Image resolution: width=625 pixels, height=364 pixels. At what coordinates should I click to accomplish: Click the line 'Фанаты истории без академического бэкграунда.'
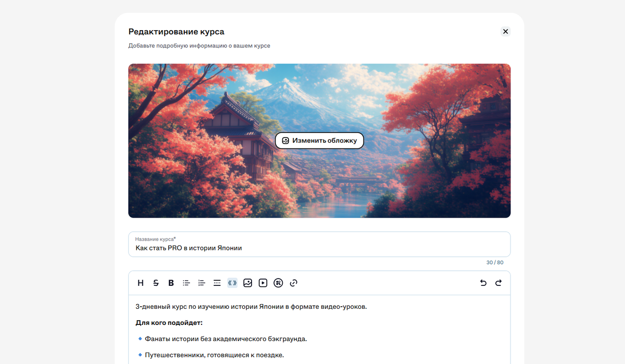point(226,339)
